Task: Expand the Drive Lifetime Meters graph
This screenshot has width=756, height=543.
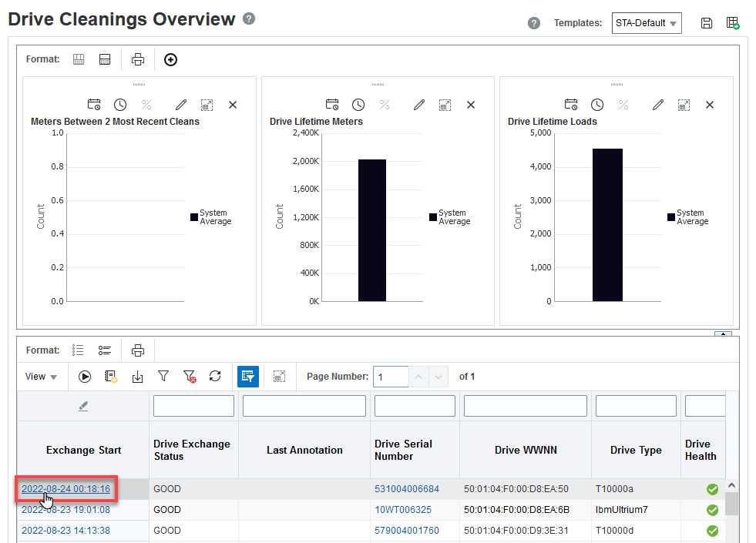Action: 445,105
